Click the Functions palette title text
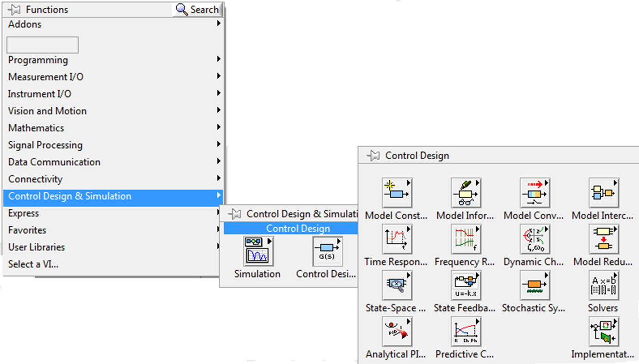 pos(47,10)
